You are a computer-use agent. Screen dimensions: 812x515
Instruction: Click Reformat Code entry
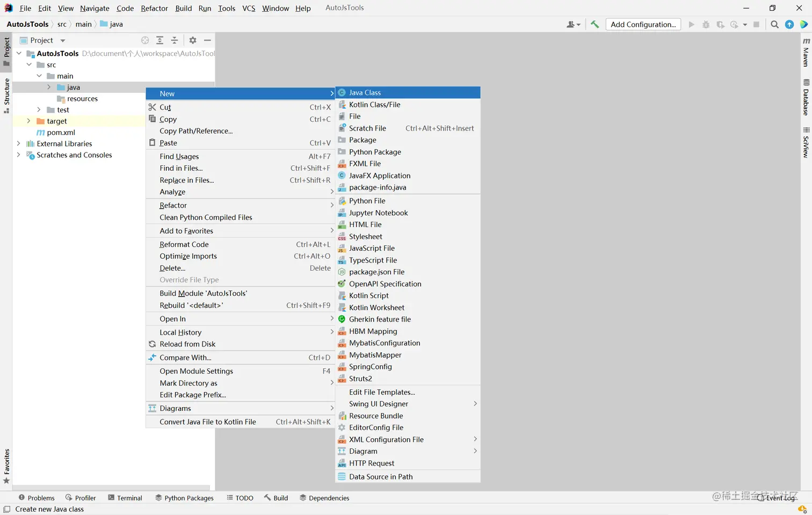click(x=240, y=244)
